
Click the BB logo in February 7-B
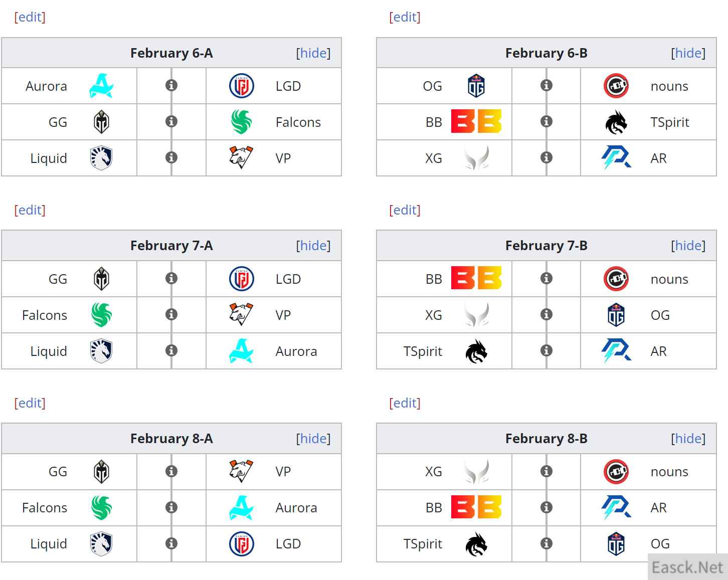(x=476, y=279)
